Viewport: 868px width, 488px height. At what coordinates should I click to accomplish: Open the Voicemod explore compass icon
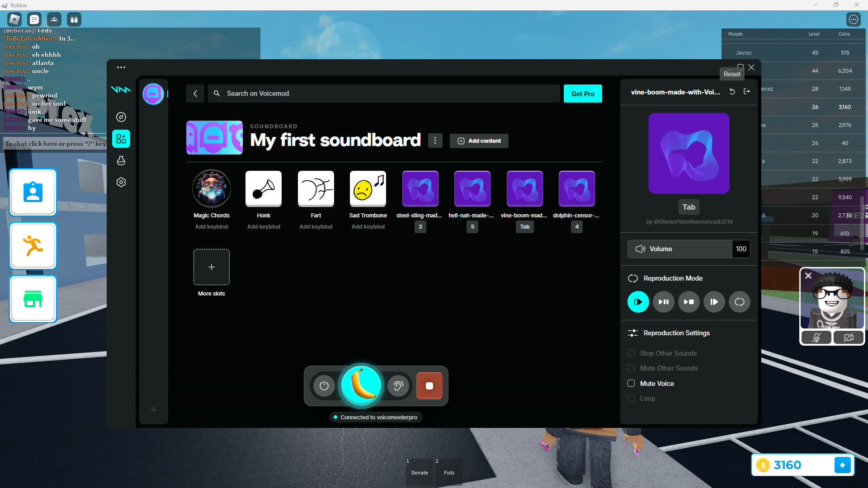121,117
